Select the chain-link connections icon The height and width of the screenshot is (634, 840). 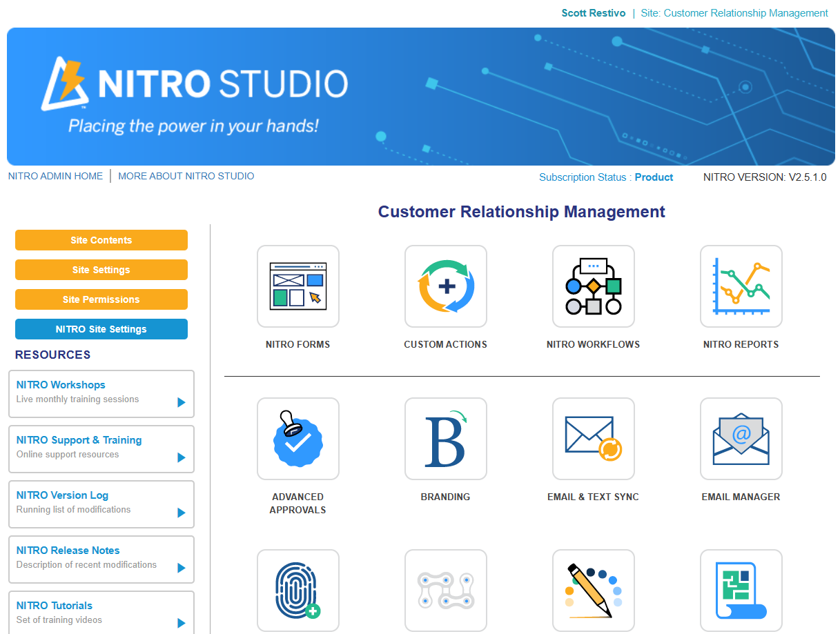pyautogui.click(x=445, y=591)
